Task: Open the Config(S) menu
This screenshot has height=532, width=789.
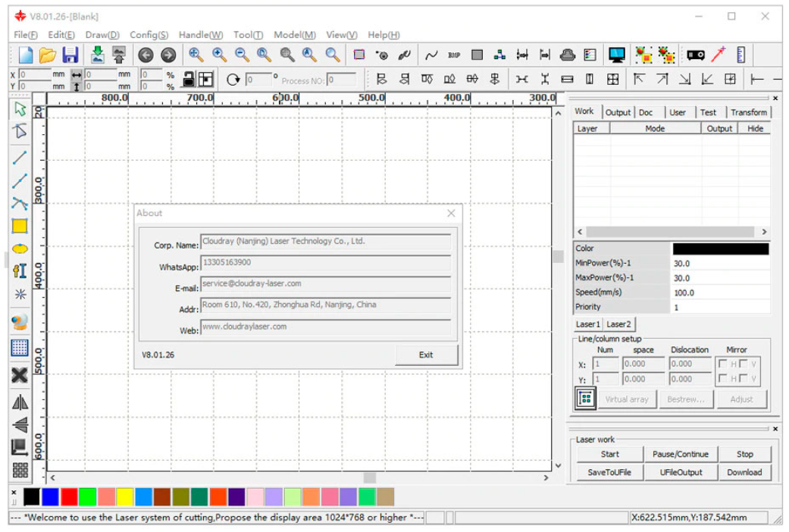Action: 149,35
